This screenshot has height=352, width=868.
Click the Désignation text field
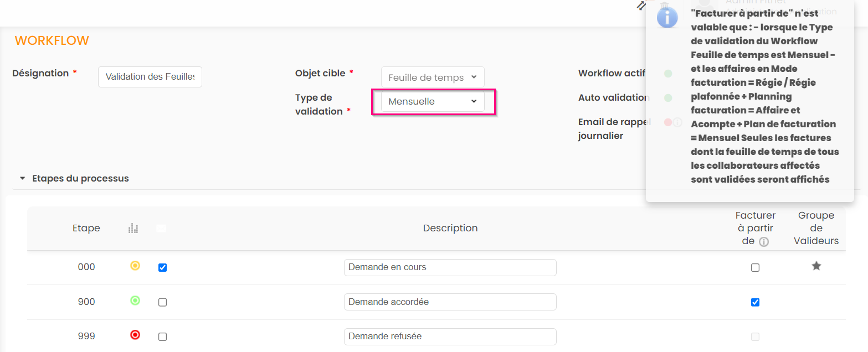click(x=150, y=77)
